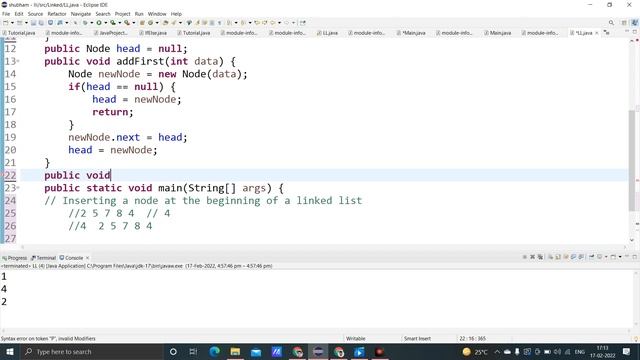The image size is (640, 360).
Task: Click the Save All toolbar icon
Action: pos(41,23)
